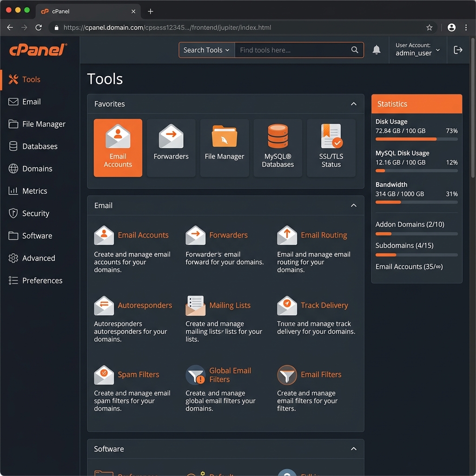The width and height of the screenshot is (476, 476).
Task: Click the Global Email Filters funnel icon
Action: click(195, 375)
